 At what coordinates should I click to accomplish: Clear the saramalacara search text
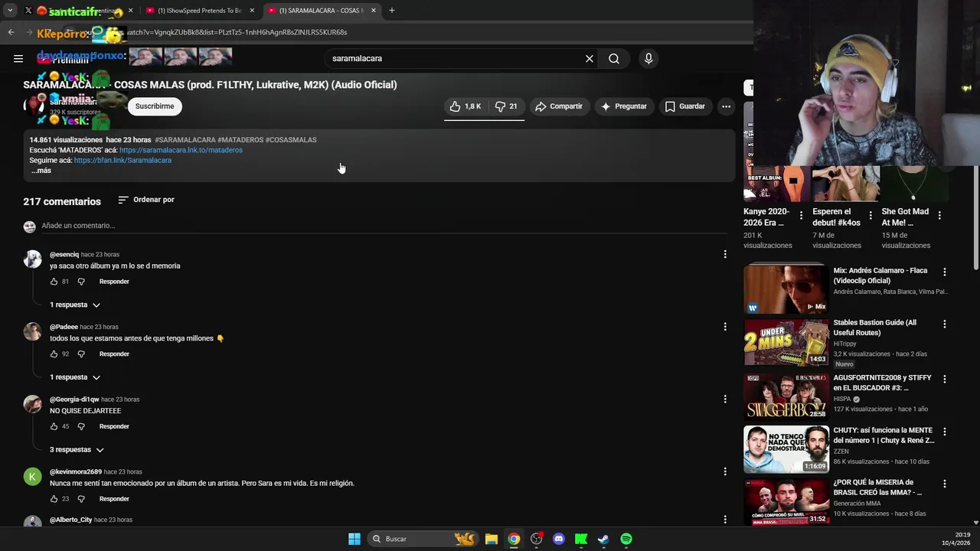click(590, 58)
